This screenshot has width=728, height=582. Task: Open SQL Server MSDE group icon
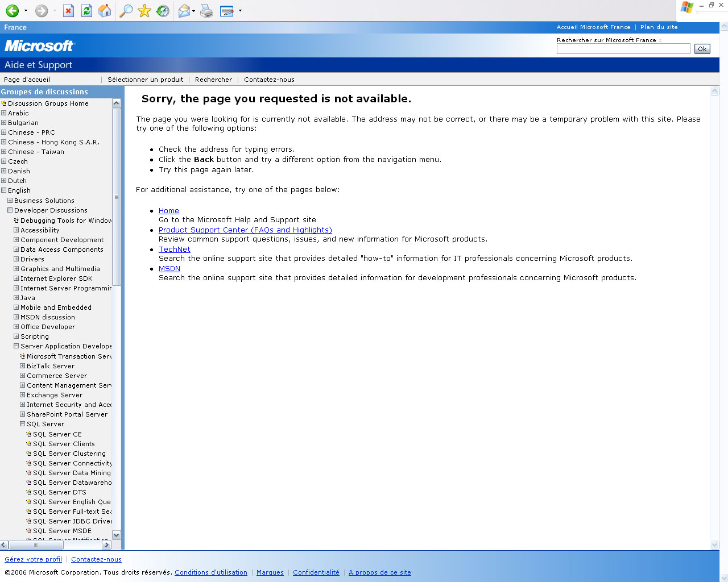coord(29,531)
